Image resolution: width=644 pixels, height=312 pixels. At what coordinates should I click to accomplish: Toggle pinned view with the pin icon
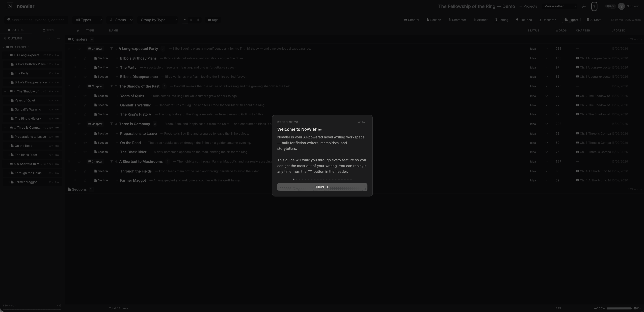point(198,20)
